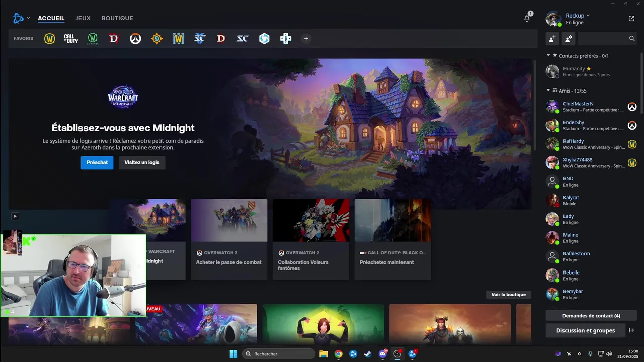Open Hearthstone from the favorites bar
The width and height of the screenshot is (644, 362).
(157, 39)
